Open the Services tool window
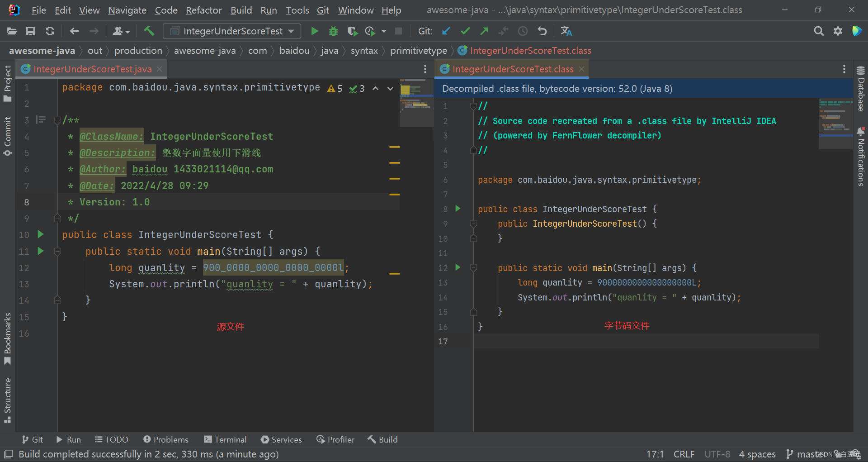The height and width of the screenshot is (462, 868). click(281, 439)
